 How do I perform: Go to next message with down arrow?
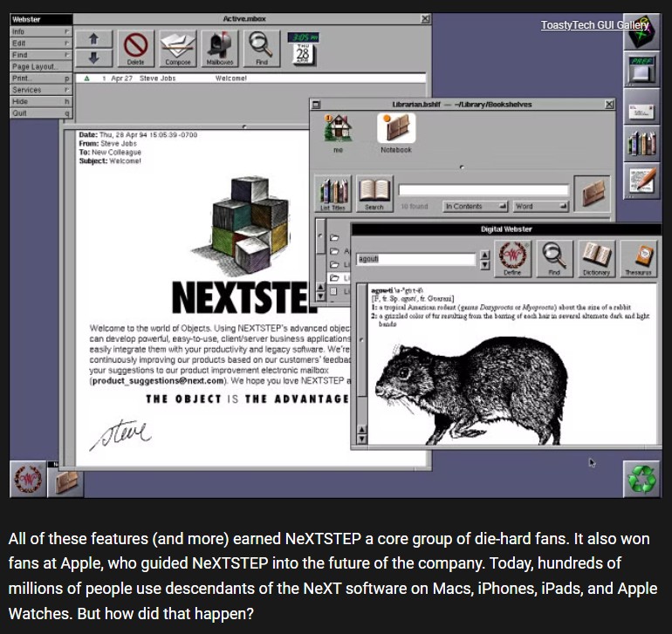tap(94, 58)
